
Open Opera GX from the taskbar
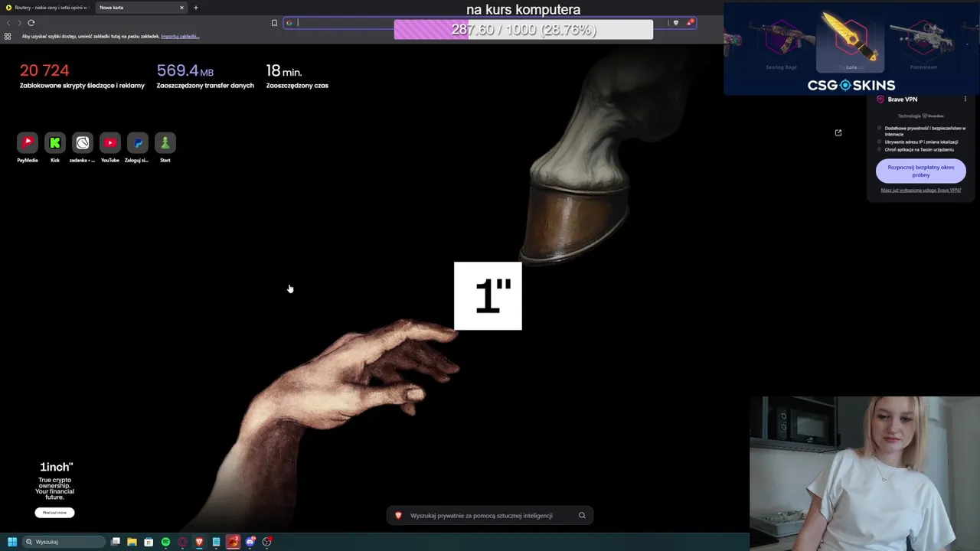182,542
